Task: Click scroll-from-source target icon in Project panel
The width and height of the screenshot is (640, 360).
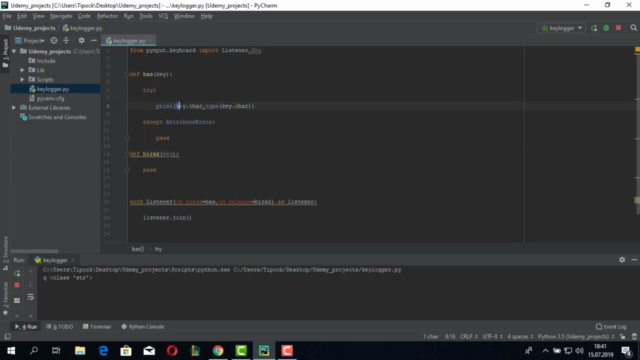Action: 54,40
